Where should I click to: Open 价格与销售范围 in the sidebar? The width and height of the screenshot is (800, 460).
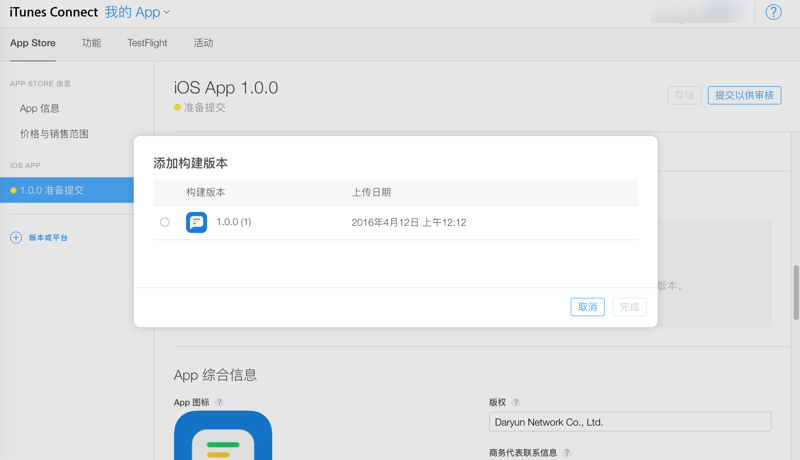point(54,134)
